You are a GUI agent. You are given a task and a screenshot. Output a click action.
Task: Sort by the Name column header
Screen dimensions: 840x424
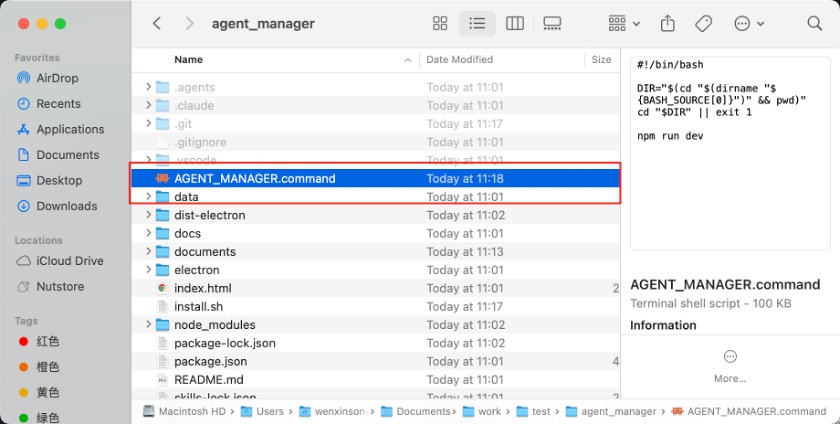[189, 60]
